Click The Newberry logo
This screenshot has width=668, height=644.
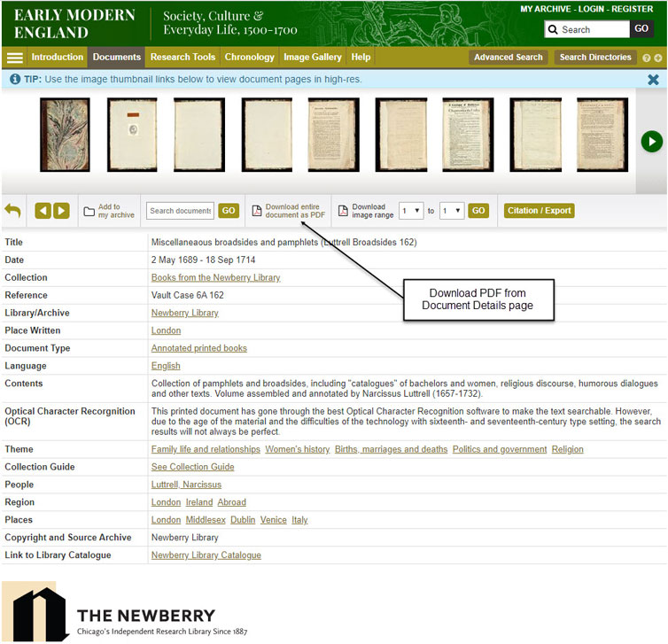125,611
